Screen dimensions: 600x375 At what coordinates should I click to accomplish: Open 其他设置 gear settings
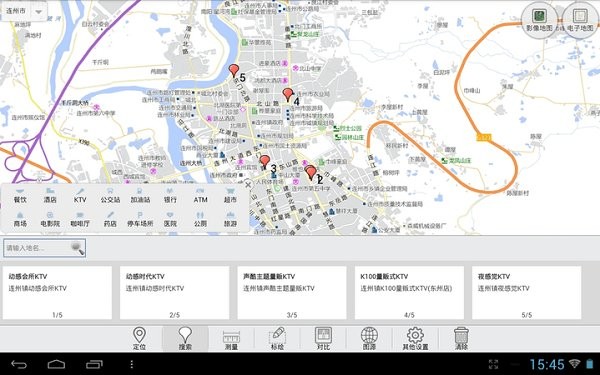415,339
